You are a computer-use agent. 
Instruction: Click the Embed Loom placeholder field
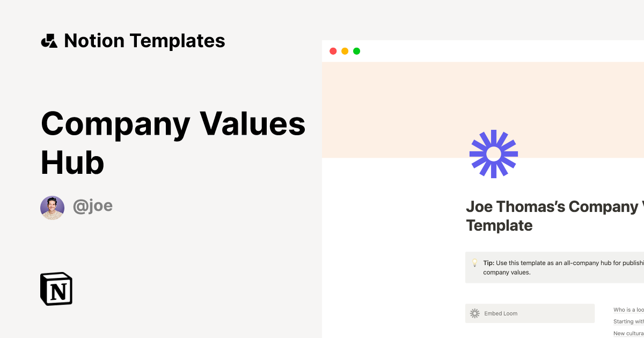coord(530,313)
